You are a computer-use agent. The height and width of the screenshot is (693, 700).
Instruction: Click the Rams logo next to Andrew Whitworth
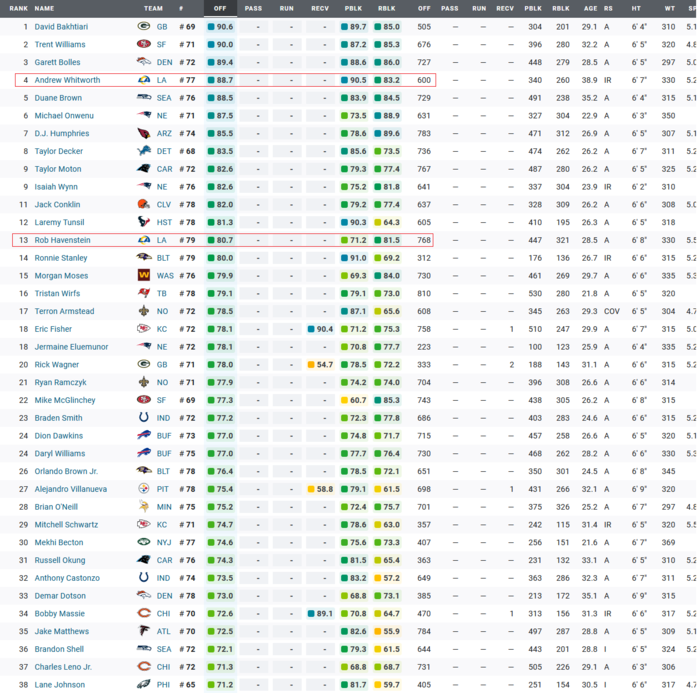144,80
